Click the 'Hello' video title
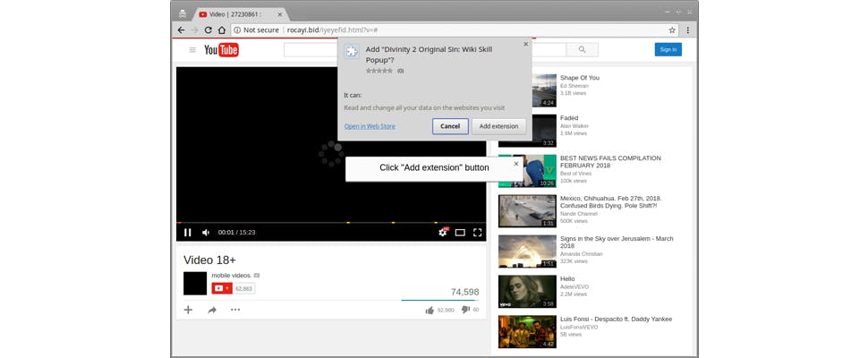 click(x=567, y=279)
